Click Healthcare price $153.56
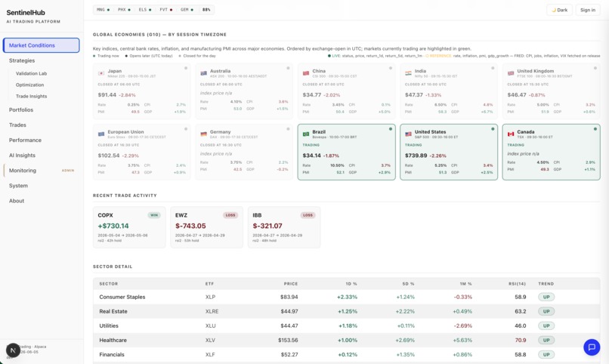The image size is (609, 364). pos(288,340)
